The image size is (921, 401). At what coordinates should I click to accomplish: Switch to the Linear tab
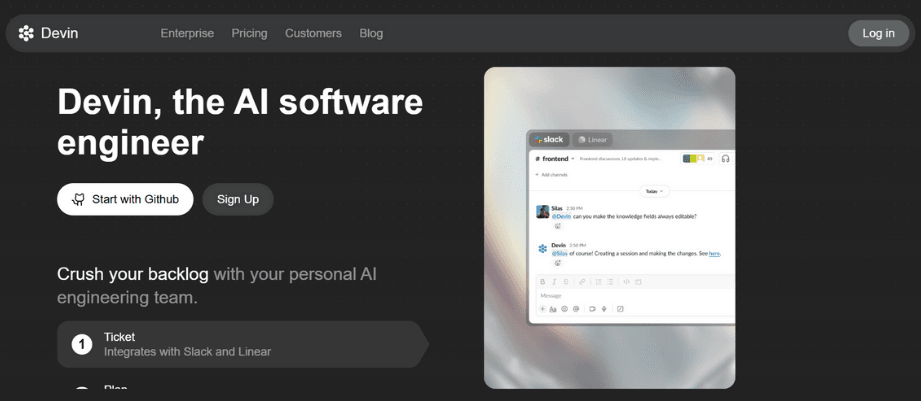point(593,140)
